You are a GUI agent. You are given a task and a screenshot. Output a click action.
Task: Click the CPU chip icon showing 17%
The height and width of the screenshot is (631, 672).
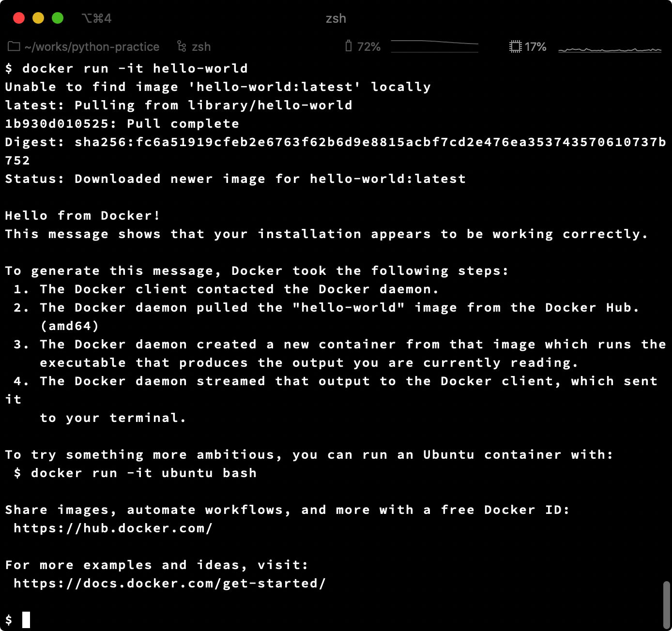[x=516, y=46]
